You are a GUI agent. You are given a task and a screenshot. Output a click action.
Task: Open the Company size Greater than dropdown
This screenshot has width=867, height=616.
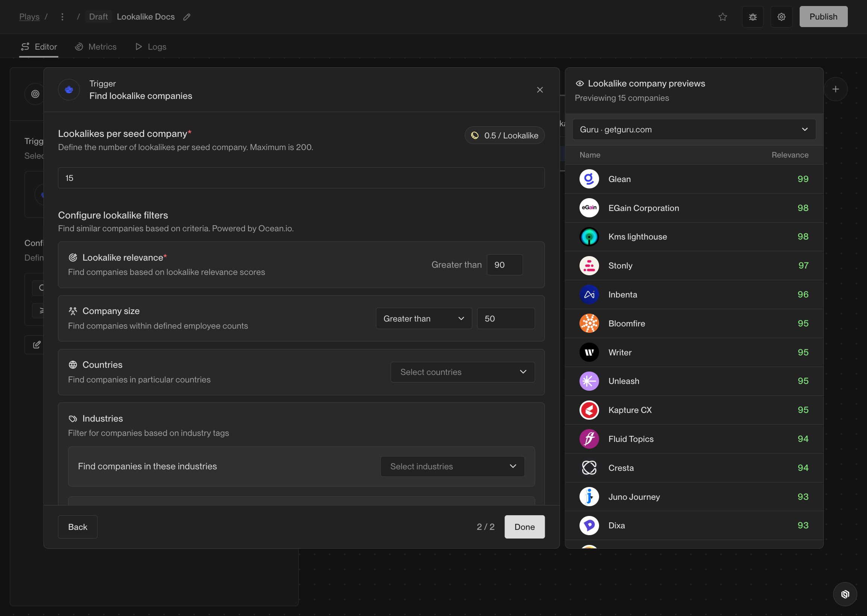[x=423, y=319]
